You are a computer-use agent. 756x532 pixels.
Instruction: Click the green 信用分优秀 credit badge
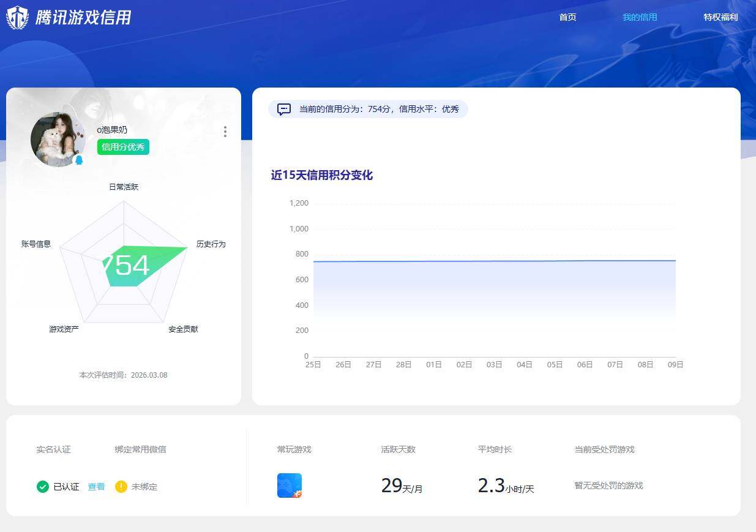point(123,148)
